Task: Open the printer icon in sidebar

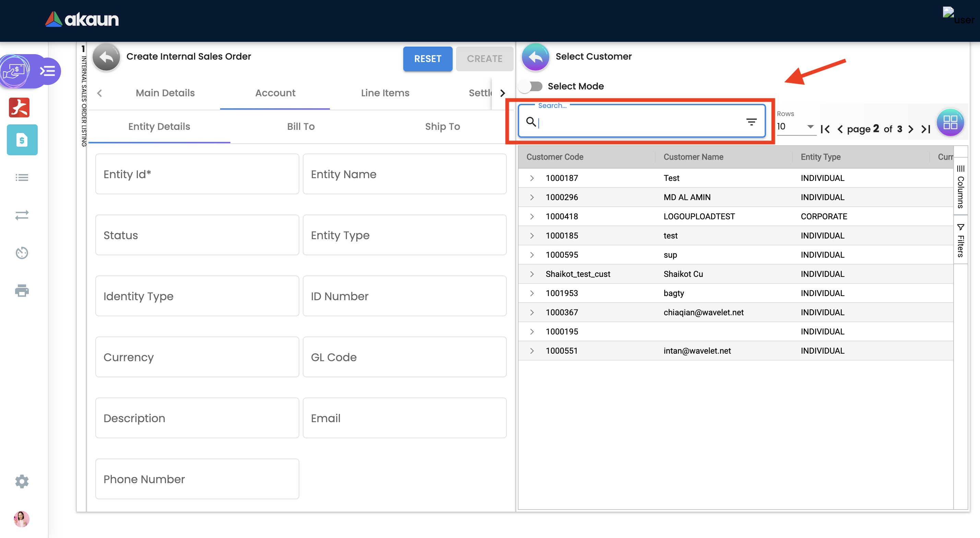Action: coord(22,291)
